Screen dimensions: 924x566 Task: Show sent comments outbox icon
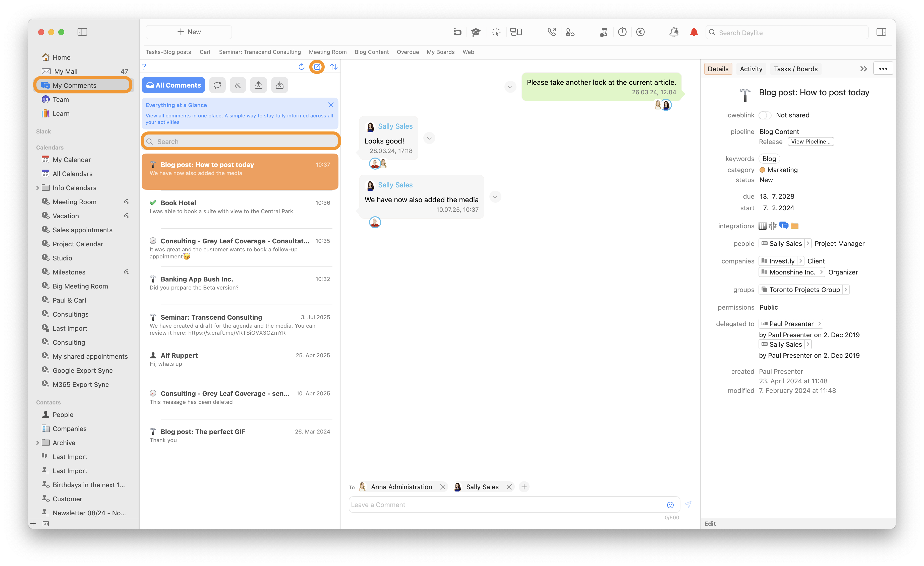[x=258, y=85]
